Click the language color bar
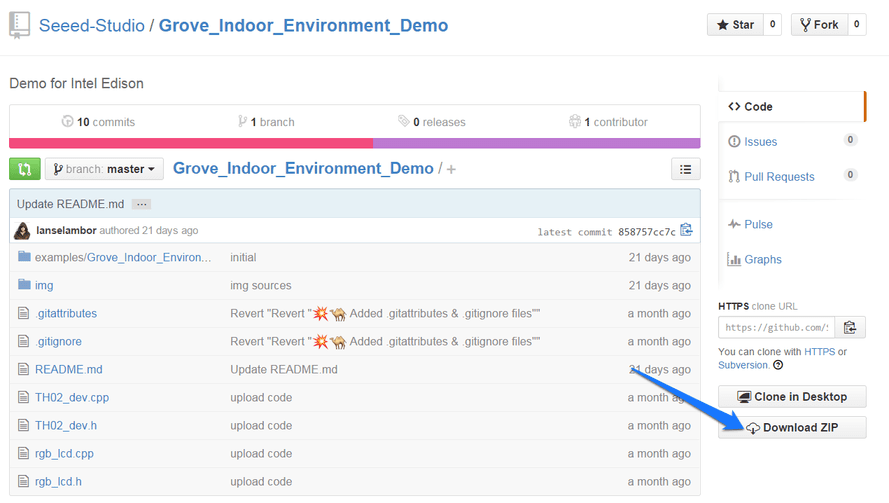Screen dimensions: 889x503 click(354, 143)
